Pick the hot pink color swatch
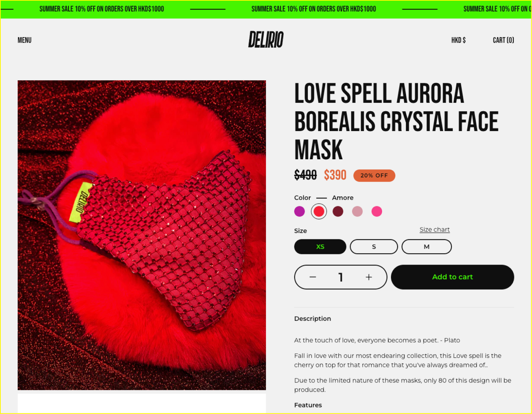This screenshot has height=414, width=532. coord(377,211)
